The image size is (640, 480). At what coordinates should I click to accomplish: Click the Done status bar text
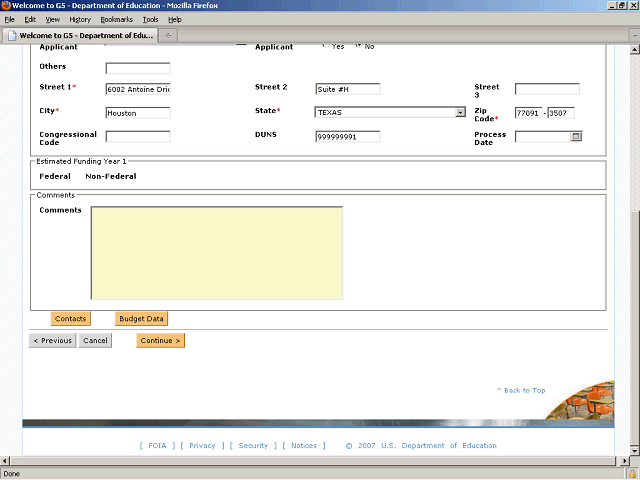click(x=11, y=474)
